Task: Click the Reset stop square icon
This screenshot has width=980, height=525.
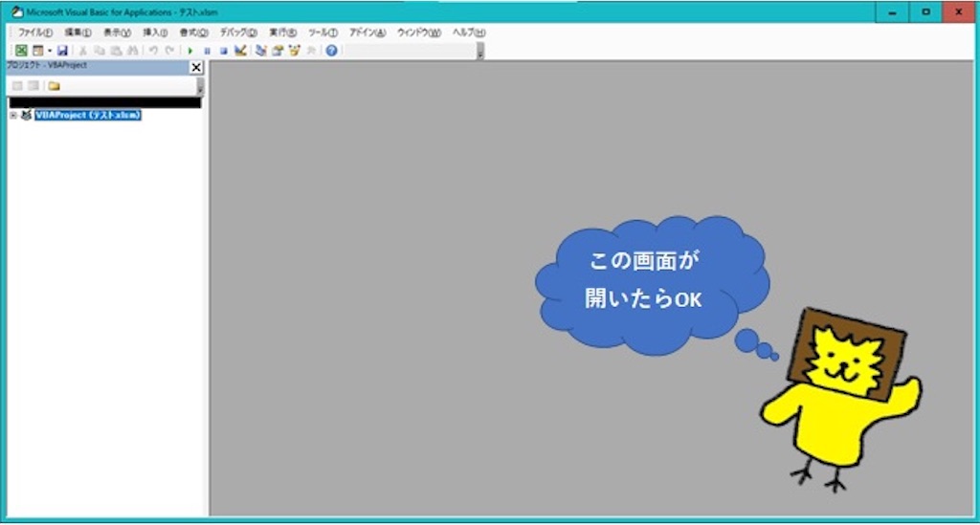Action: [x=223, y=51]
